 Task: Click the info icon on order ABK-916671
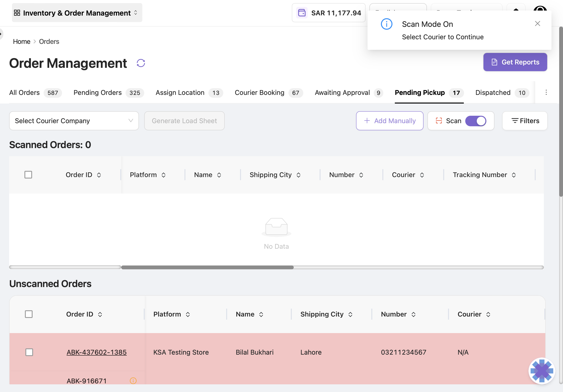(133, 380)
